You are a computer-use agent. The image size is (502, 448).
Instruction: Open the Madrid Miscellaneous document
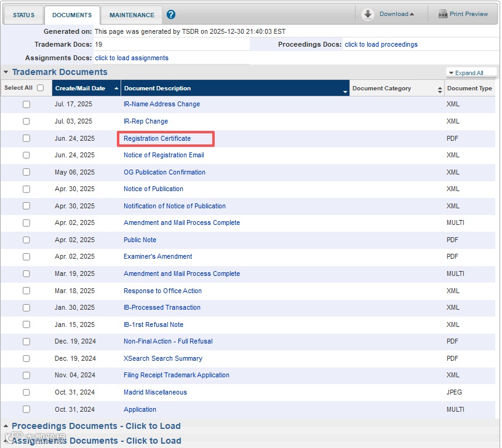click(155, 392)
